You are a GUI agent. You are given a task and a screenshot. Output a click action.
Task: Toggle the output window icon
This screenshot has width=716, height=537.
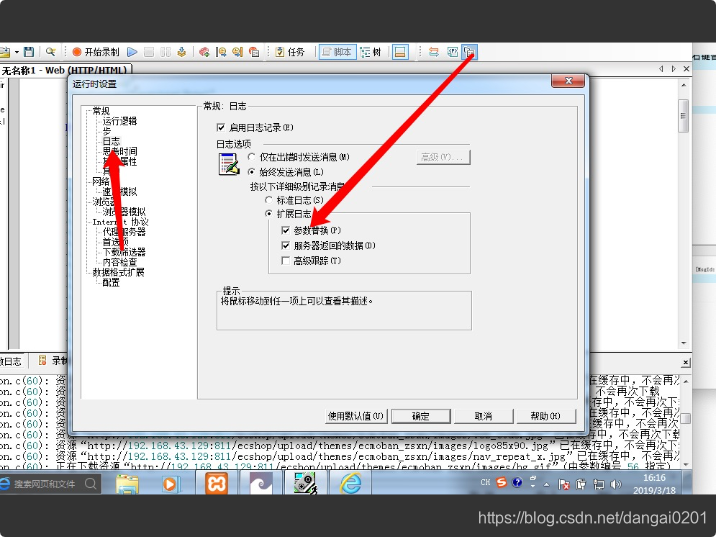[x=400, y=52]
